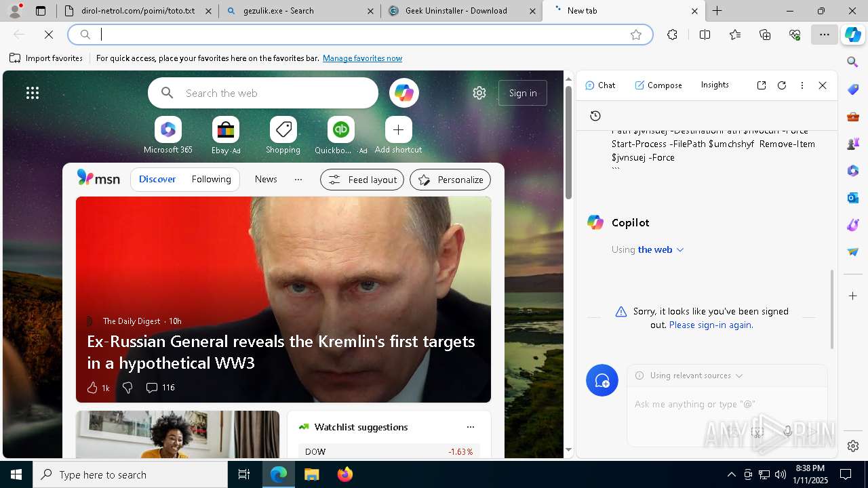868x488 pixels.
Task: Show more MSN feed categories
Action: coord(298,179)
